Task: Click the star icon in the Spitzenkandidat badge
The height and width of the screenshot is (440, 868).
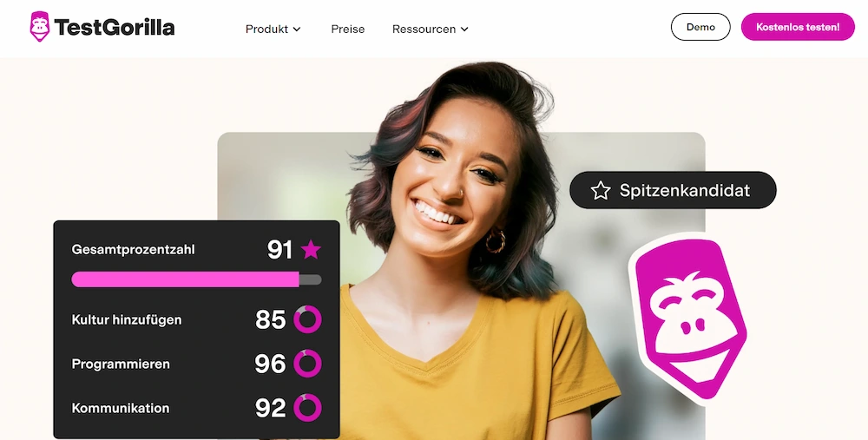Action: tap(600, 190)
